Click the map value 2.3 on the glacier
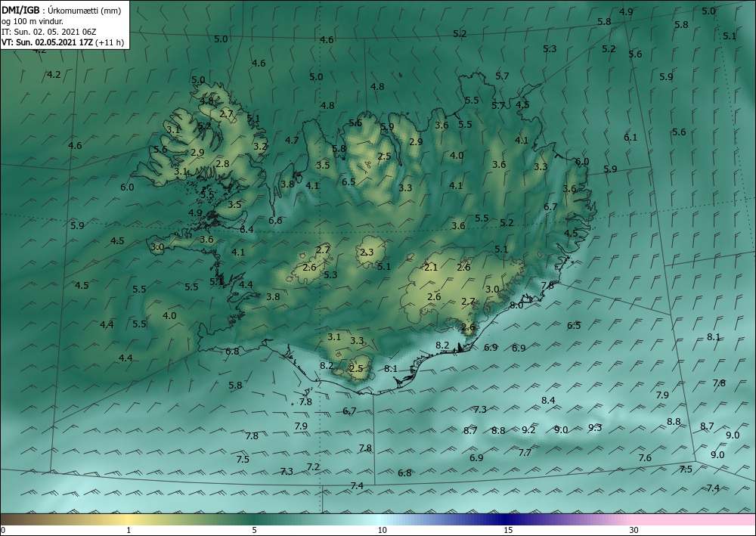 pyautogui.click(x=367, y=252)
